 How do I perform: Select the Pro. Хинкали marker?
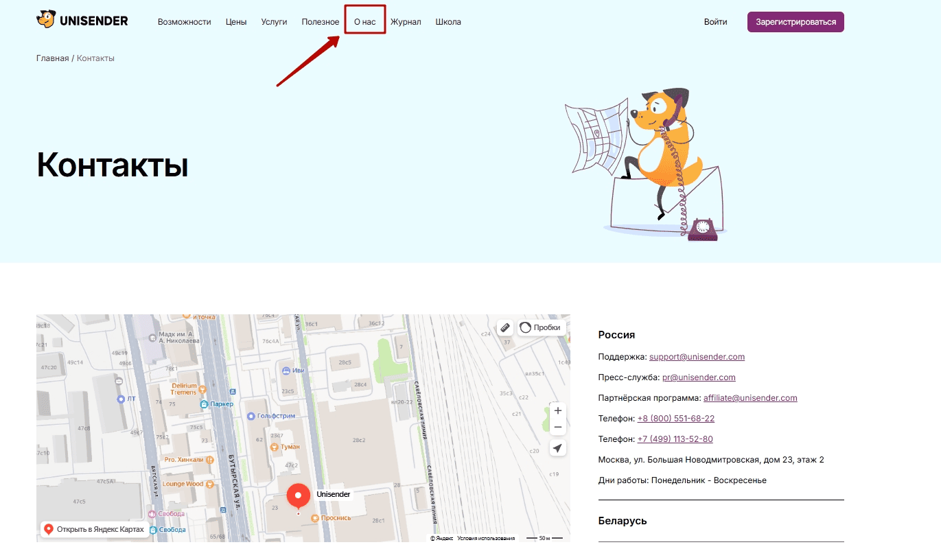(x=210, y=460)
